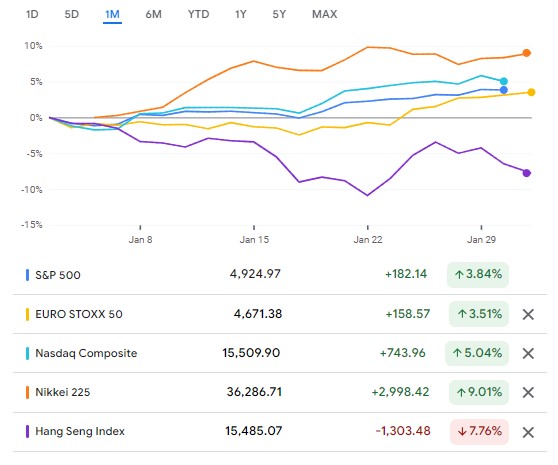Click the +158.57 point change

pyautogui.click(x=408, y=314)
